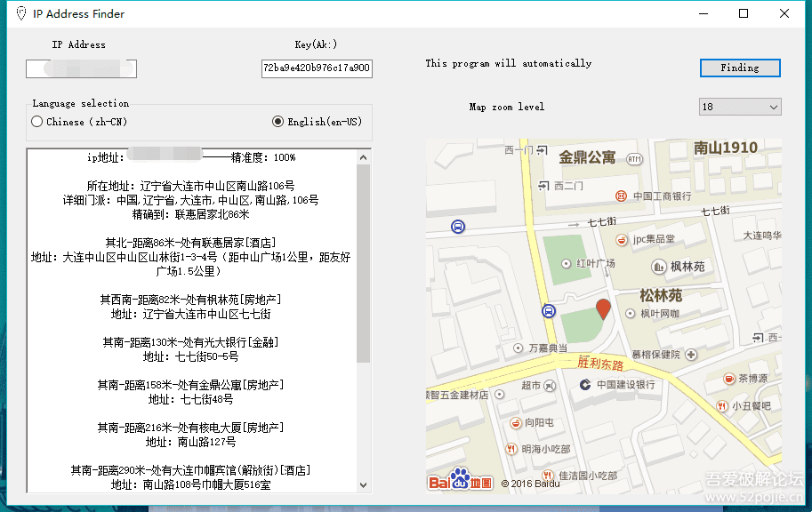
Task: Maximize the IP Address Finder window
Action: (744, 13)
